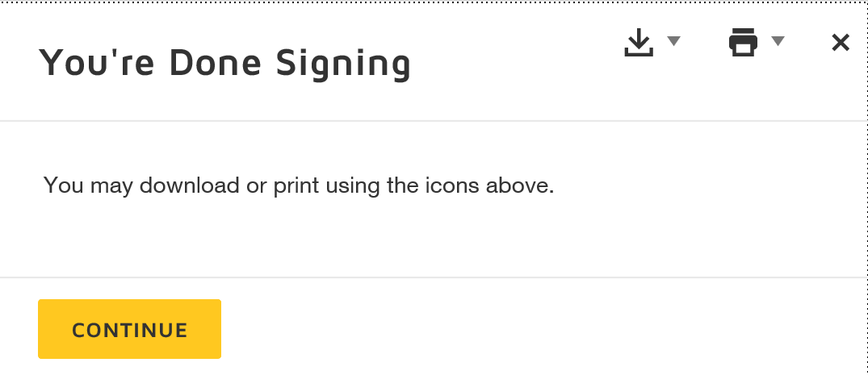This screenshot has height=375, width=868.
Task: Click the "You're Done Signing" heading
Action: 224,63
